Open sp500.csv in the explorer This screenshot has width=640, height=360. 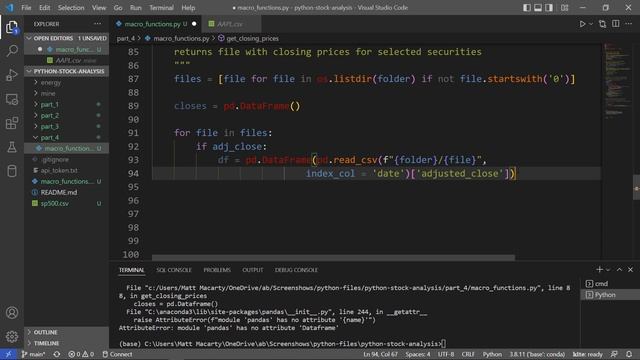pos(67,203)
